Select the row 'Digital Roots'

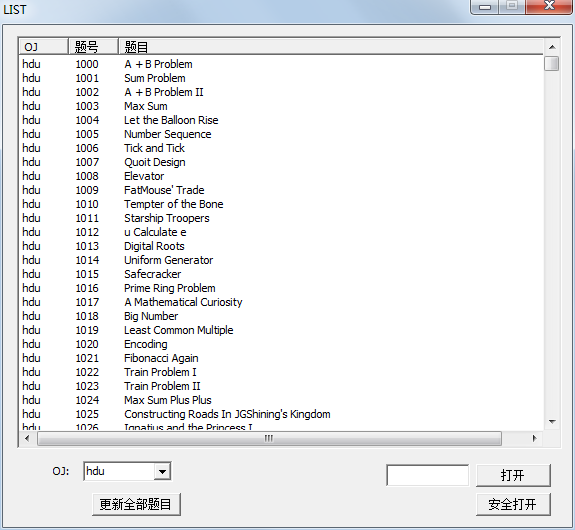point(281,246)
